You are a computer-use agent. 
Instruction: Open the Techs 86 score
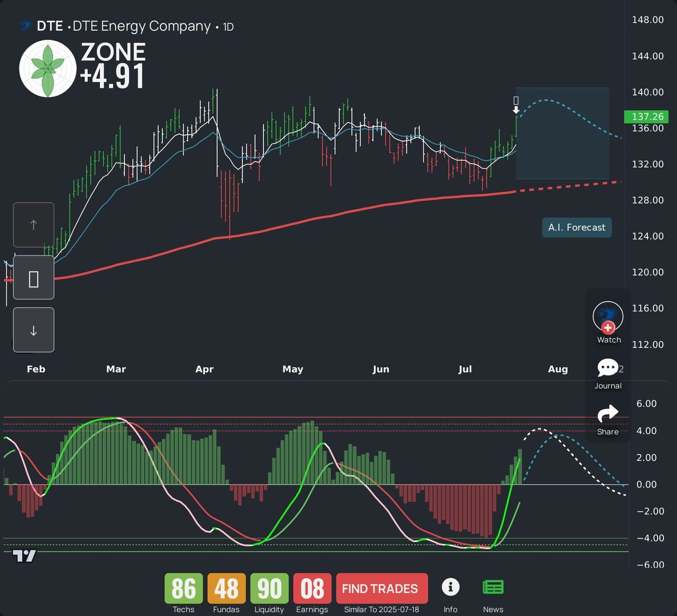(x=184, y=589)
